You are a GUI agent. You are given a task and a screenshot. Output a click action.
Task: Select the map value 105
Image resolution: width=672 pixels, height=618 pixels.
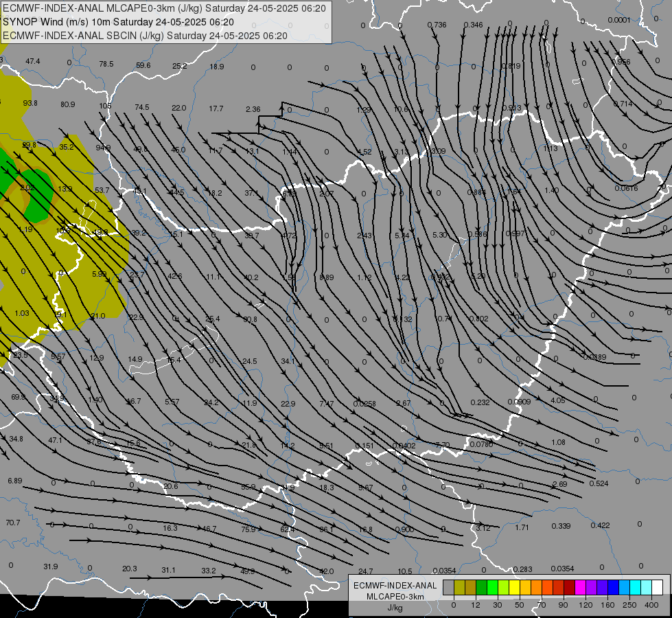point(105,106)
